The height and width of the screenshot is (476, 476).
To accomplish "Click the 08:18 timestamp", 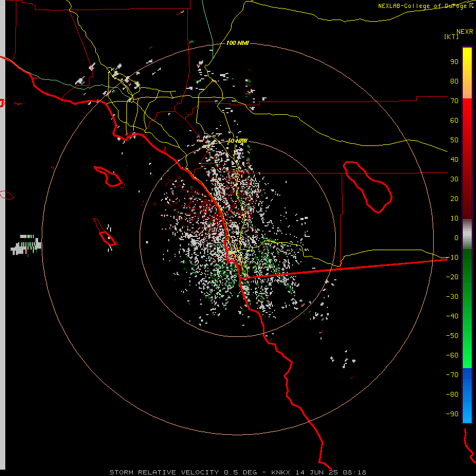I will click(354, 472).
